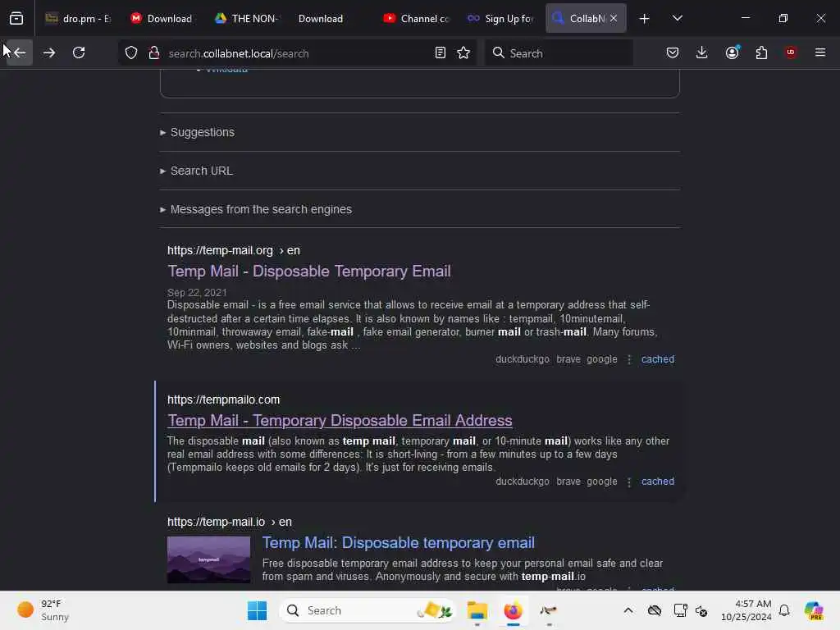Open more options dots for temp-mail.org result
Viewport: 840px width, 630px height.
[x=629, y=359]
